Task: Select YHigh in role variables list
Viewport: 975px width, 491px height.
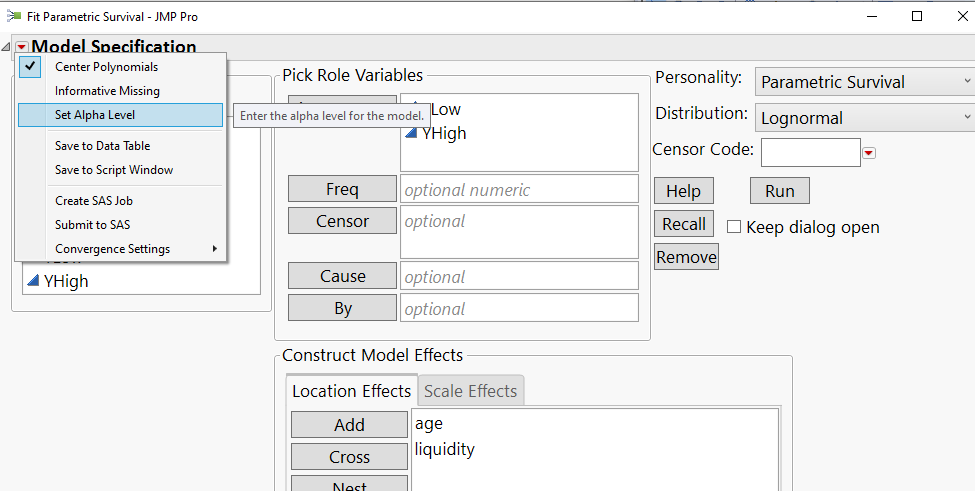Action: point(443,133)
